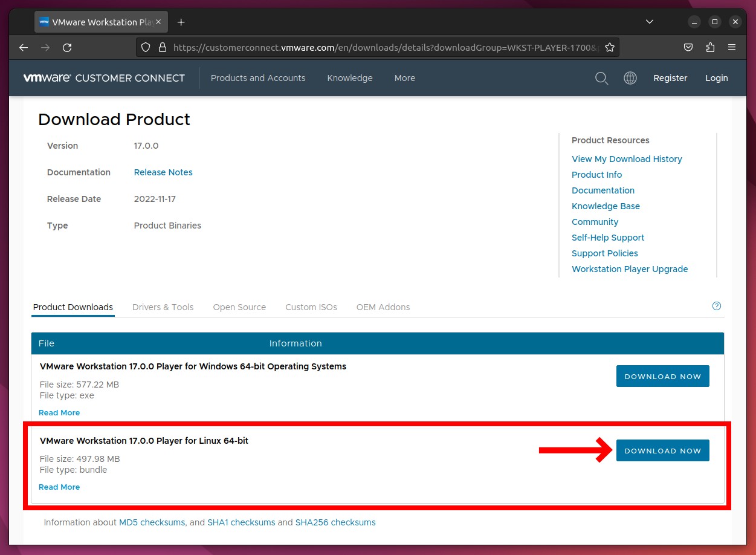This screenshot has height=555, width=756.
Task: Open View My Download History
Action: 627,159
